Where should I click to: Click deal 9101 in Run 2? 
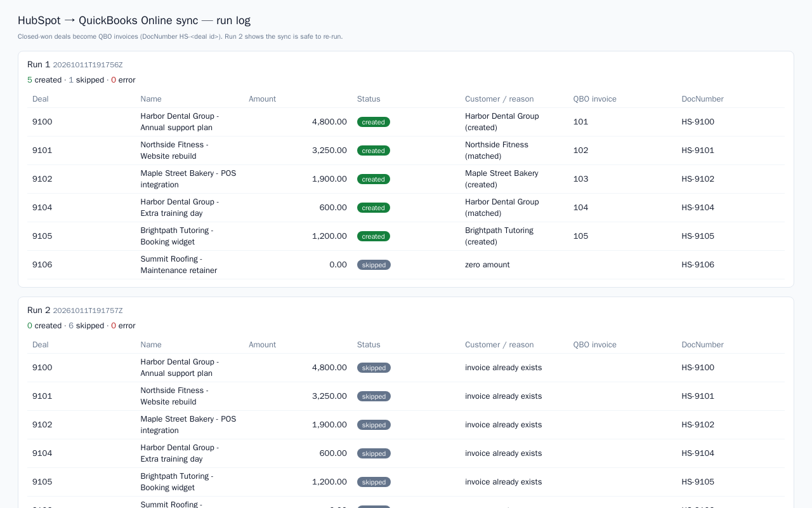click(43, 396)
